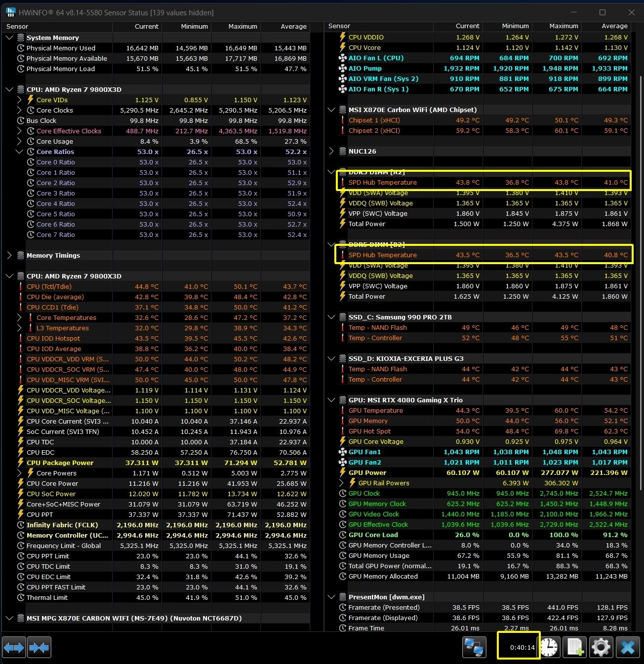Click the expand-columns double arrow button
This screenshot has height=664, width=644.
tap(14, 647)
